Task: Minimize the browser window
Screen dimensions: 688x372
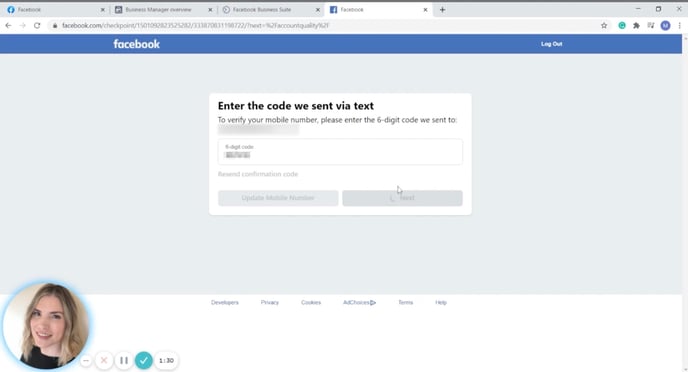Action: tap(638, 9)
